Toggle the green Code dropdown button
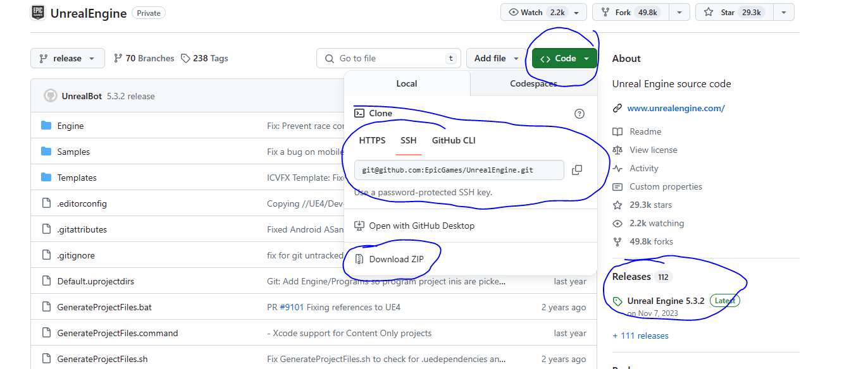 (x=564, y=58)
